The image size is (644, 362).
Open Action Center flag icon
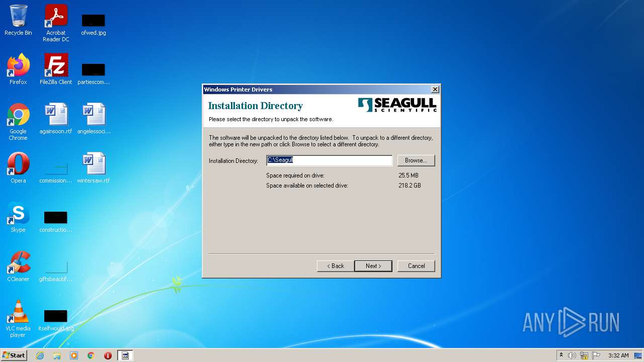click(596, 355)
